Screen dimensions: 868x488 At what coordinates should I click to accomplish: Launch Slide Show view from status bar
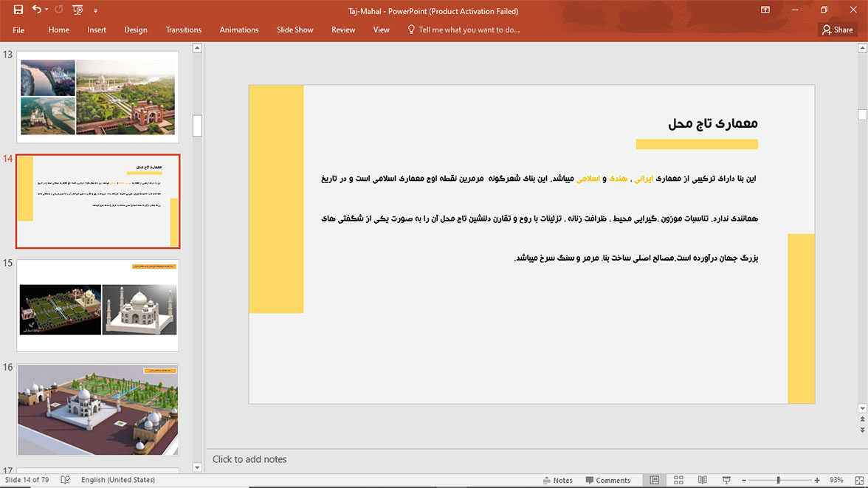tap(726, 480)
